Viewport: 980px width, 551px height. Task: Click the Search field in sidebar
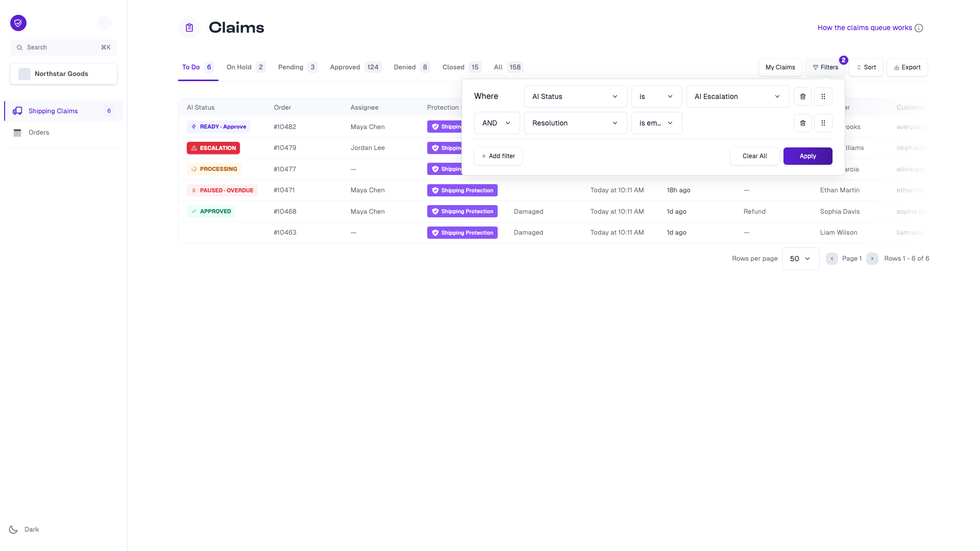click(64, 47)
